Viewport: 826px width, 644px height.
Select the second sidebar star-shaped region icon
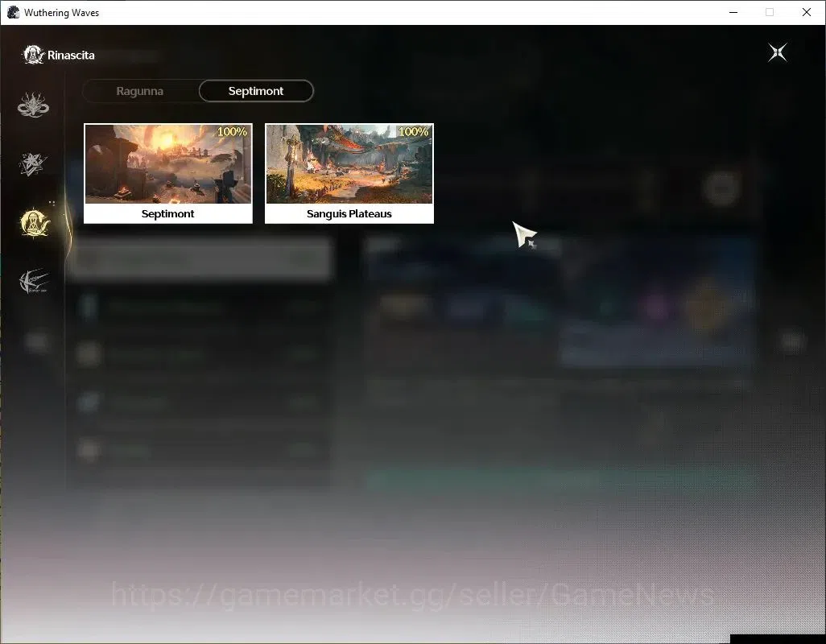(x=33, y=164)
